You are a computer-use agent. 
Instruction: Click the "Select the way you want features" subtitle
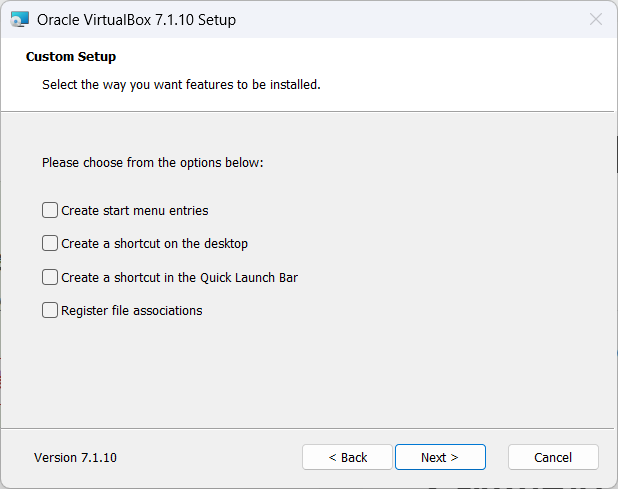coord(181,85)
